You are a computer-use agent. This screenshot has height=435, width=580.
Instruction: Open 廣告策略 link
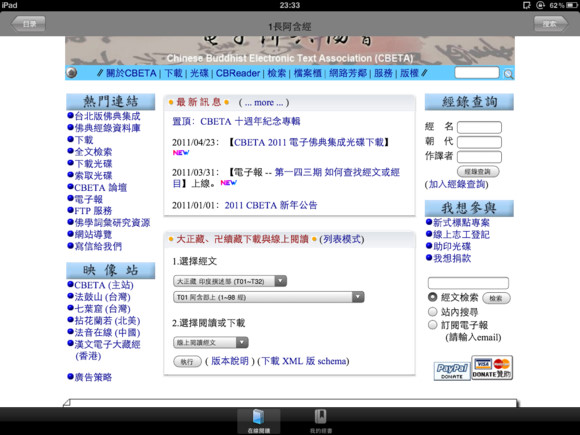pos(93,377)
